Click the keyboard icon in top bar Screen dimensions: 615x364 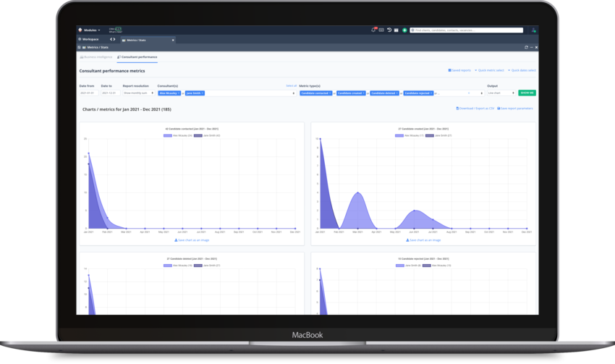(x=381, y=30)
